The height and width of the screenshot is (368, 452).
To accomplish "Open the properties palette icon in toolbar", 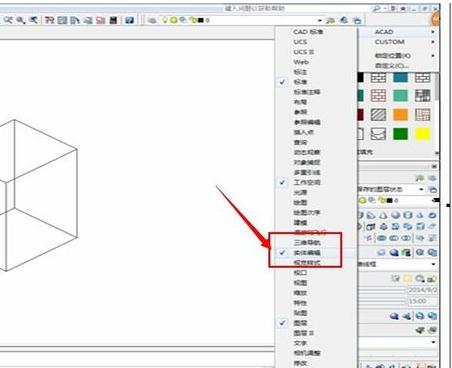I will [50, 20].
